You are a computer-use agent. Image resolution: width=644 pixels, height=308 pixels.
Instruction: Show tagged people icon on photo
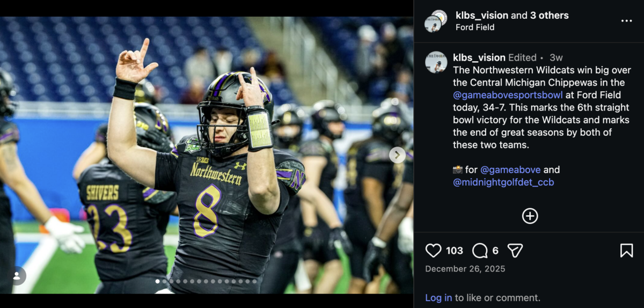click(17, 276)
